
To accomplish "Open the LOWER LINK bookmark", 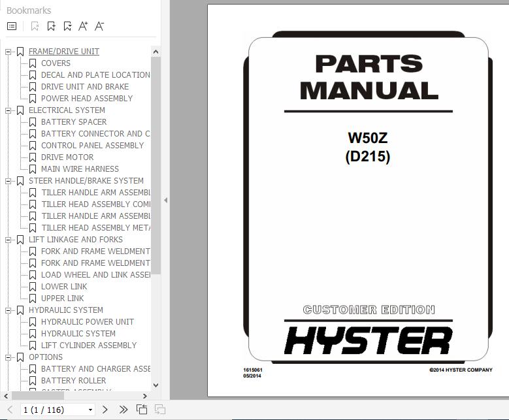I will 64,287.
